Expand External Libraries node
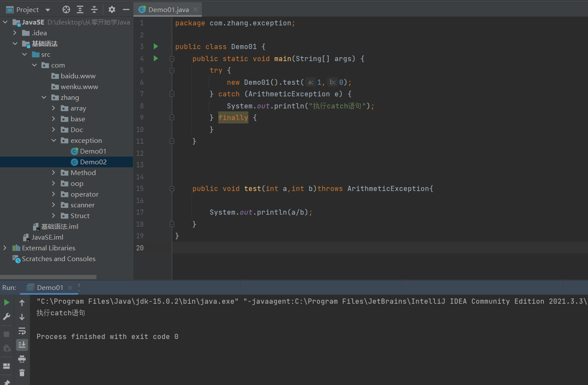Image resolution: width=588 pixels, height=385 pixels. click(5, 248)
